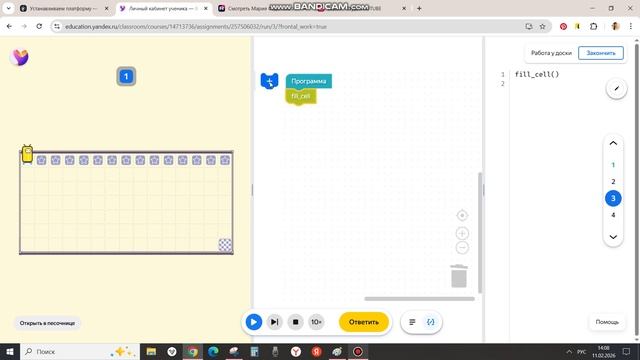Open the tab search dropdown arrow
The width and height of the screenshot is (640, 360).
pyautogui.click(x=9, y=8)
